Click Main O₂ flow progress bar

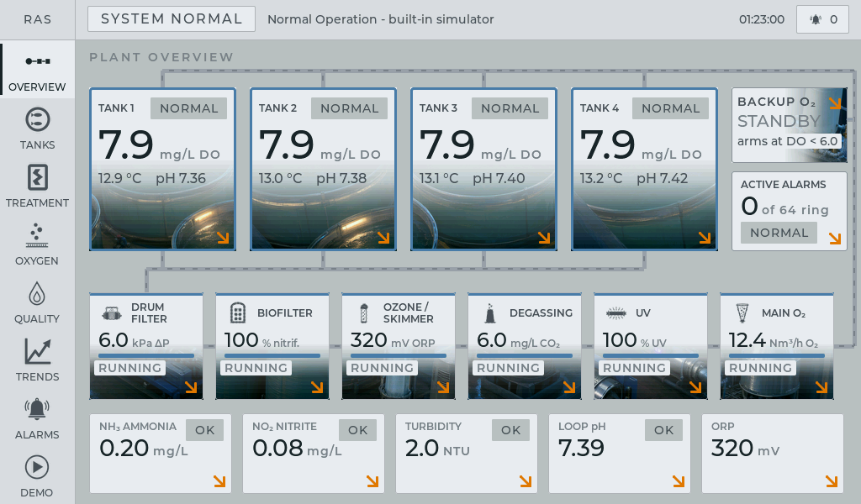click(x=776, y=355)
